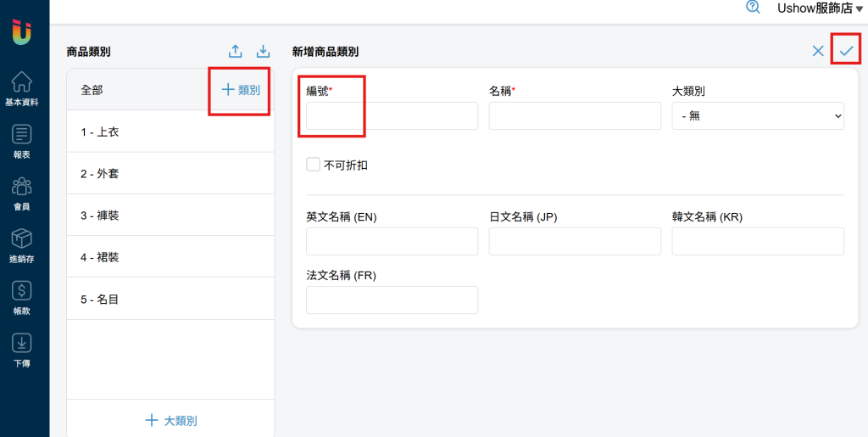
Task: Click the + 類別 button
Action: (240, 90)
